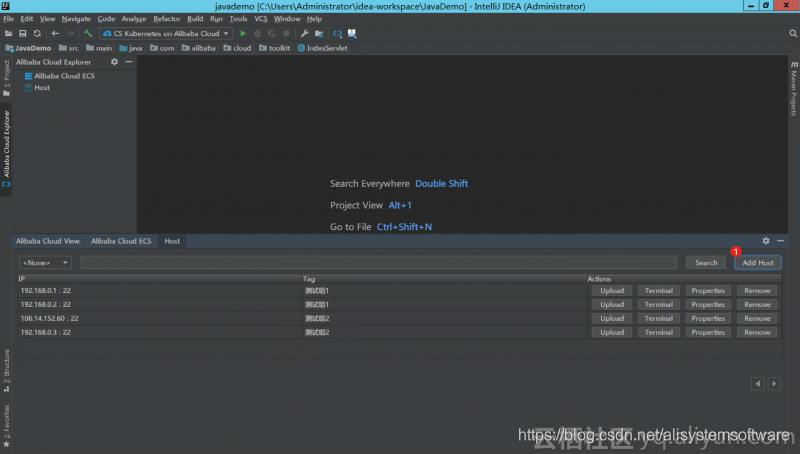Click Upload for host 106.14.152.60

(x=612, y=318)
